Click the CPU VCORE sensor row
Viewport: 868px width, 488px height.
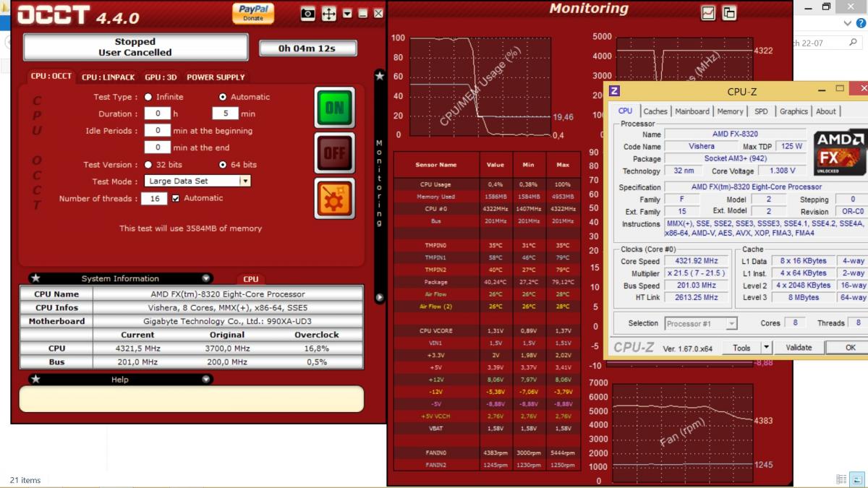click(x=487, y=330)
